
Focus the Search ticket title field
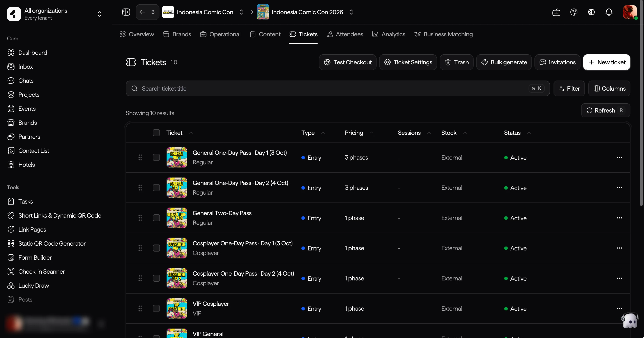[x=338, y=88]
